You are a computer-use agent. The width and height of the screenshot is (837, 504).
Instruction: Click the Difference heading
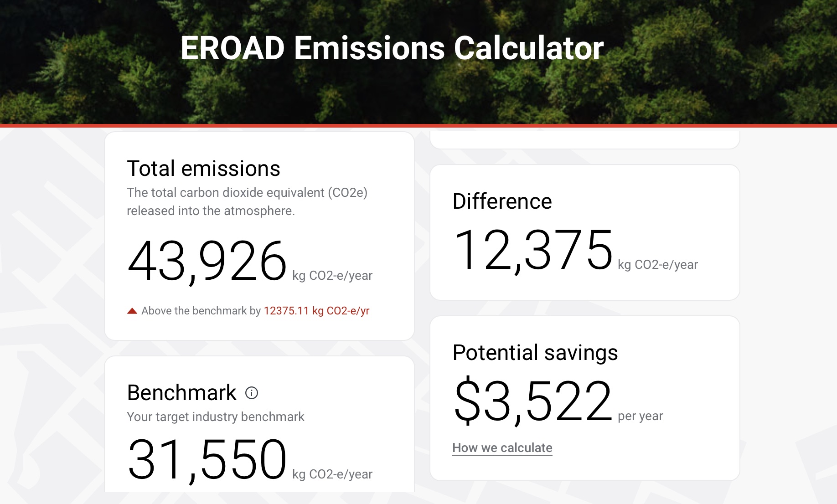point(501,201)
